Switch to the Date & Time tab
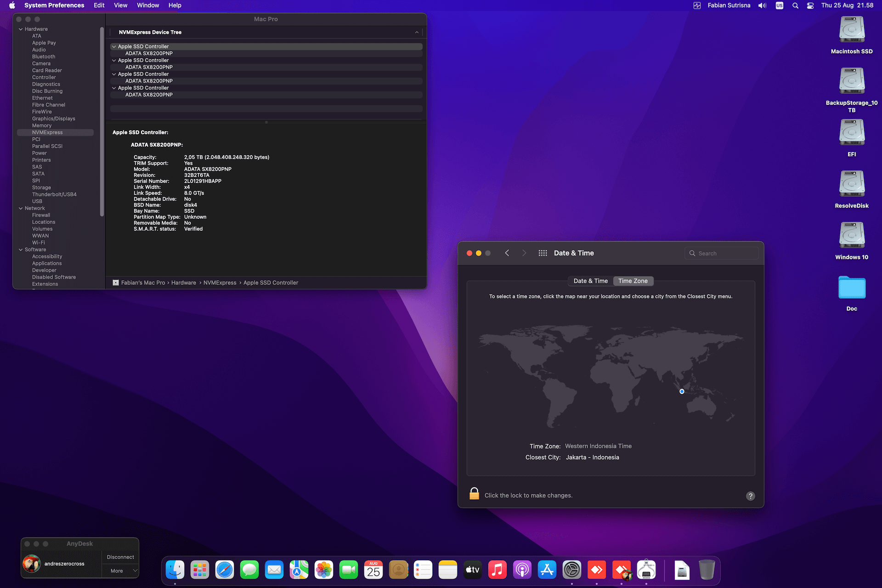Viewport: 882px width, 588px height. click(590, 281)
